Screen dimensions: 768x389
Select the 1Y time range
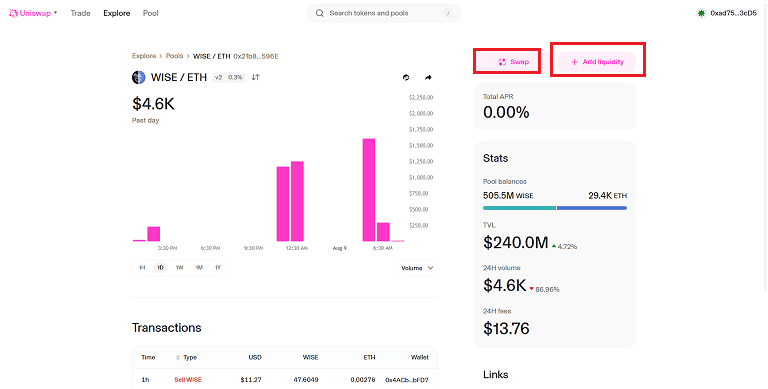218,268
